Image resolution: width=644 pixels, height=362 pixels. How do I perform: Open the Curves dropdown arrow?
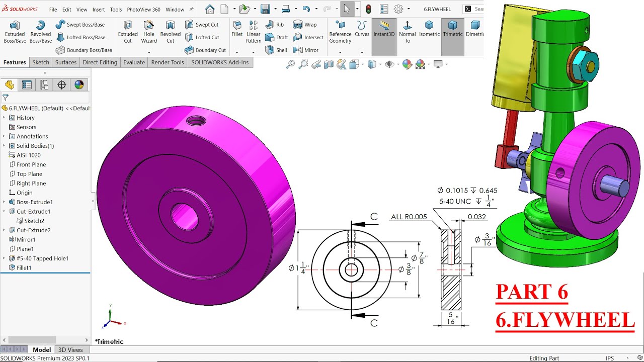362,52
